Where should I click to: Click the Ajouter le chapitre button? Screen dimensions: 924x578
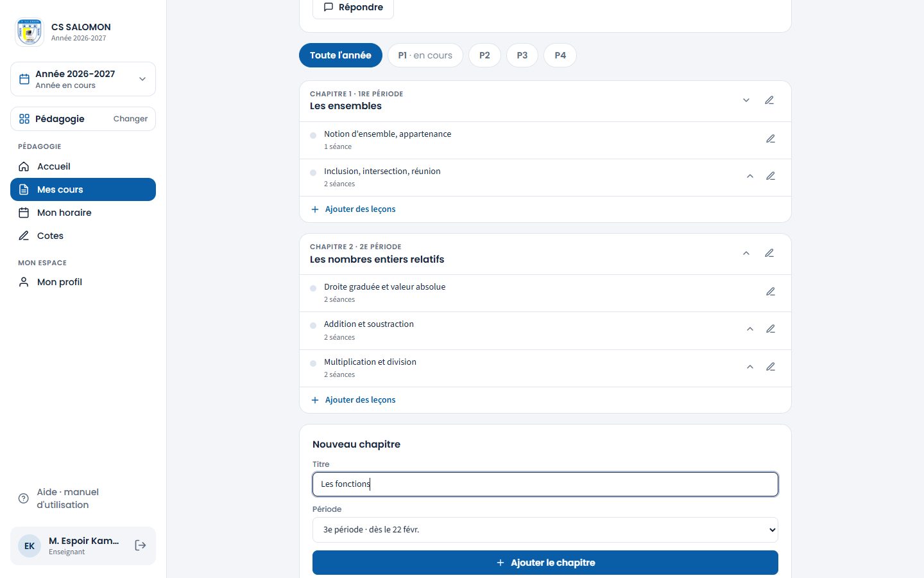coord(545,563)
